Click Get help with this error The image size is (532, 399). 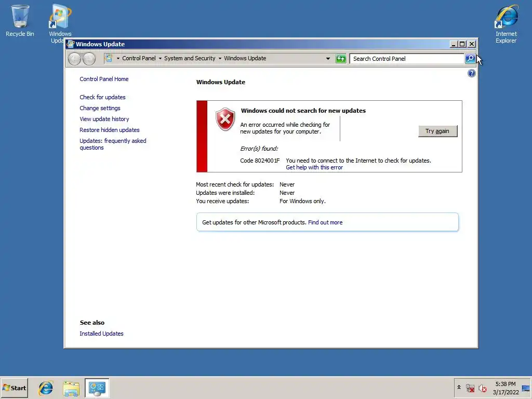click(314, 167)
